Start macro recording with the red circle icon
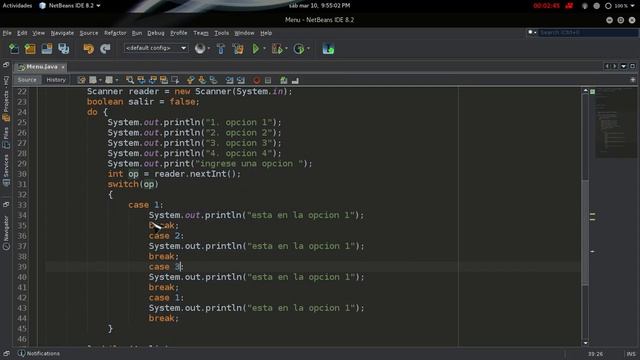 [257, 80]
